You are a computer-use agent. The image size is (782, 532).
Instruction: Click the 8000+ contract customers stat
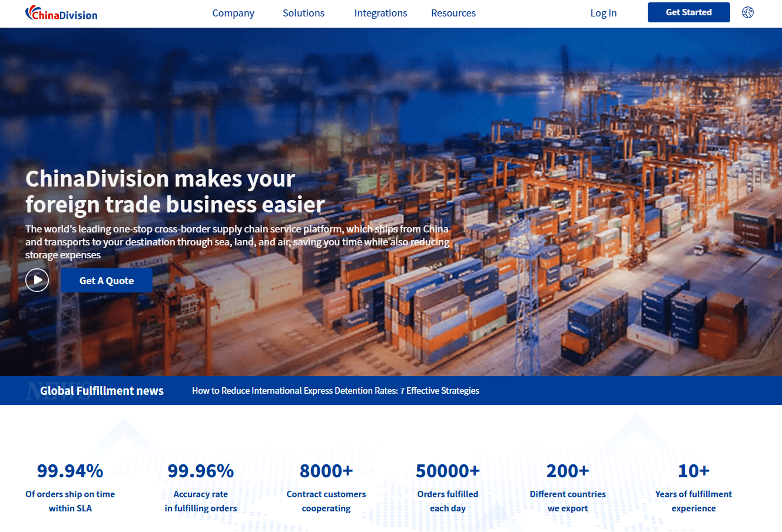[x=326, y=471]
